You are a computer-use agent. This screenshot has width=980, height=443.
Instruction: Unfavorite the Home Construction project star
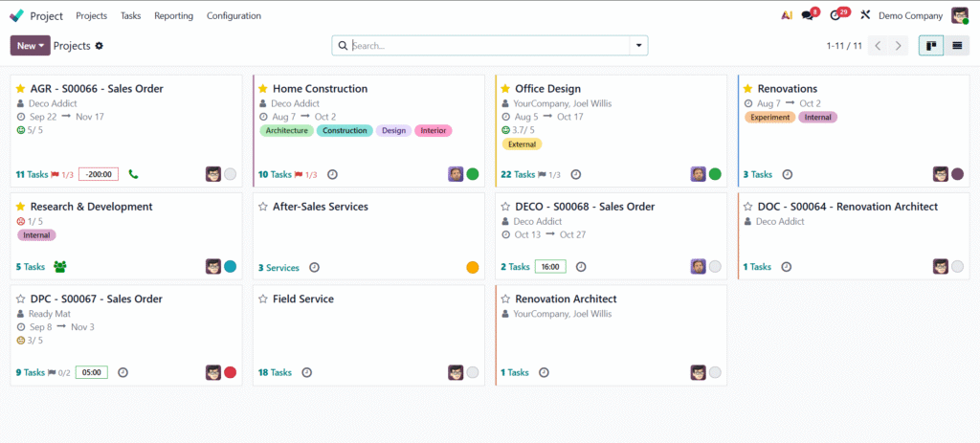[x=263, y=89]
